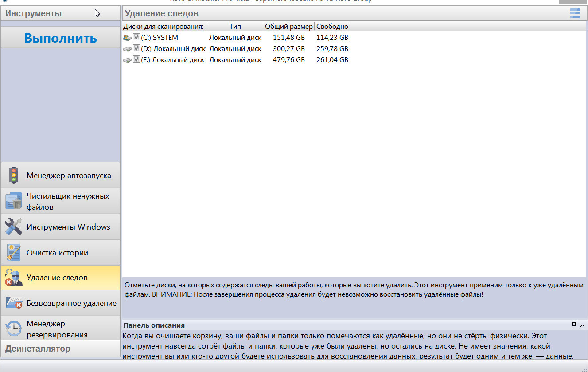Screen dimensions: 588x372
Task: Pin the Панель описания panel
Action: click(x=574, y=325)
